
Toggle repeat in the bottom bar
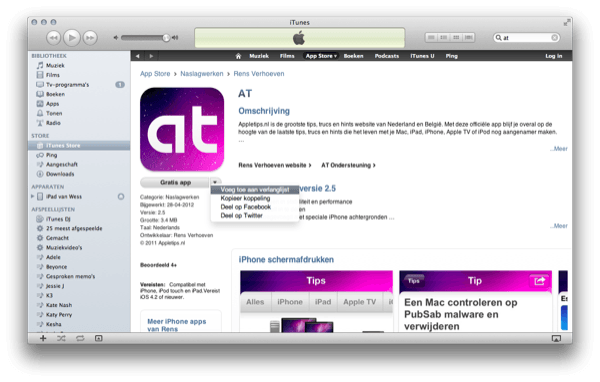[x=80, y=338]
